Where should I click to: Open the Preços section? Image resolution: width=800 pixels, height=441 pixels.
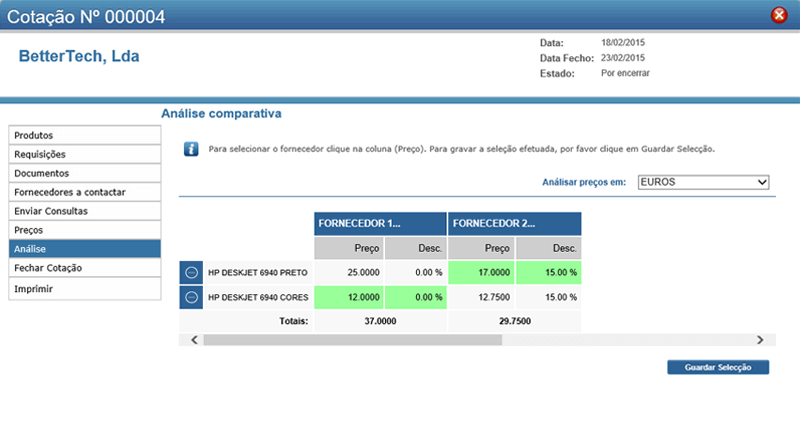[85, 230]
